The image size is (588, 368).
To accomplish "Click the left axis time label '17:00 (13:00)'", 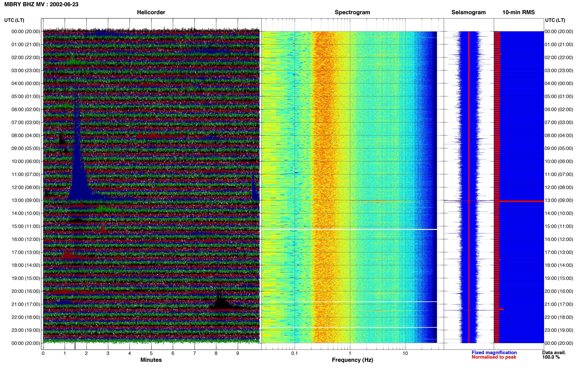I will tap(26, 252).
